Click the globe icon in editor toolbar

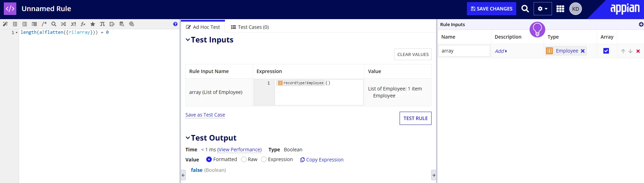(132, 24)
